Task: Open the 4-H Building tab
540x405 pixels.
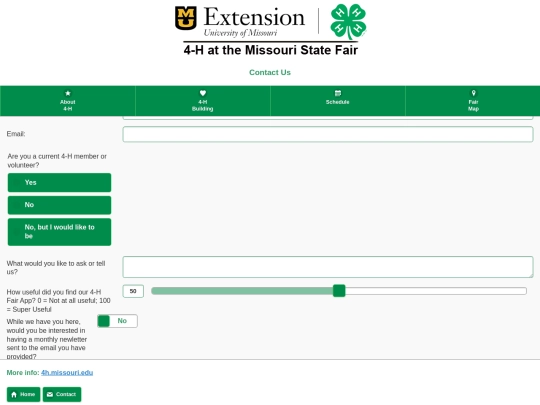Action: (203, 101)
